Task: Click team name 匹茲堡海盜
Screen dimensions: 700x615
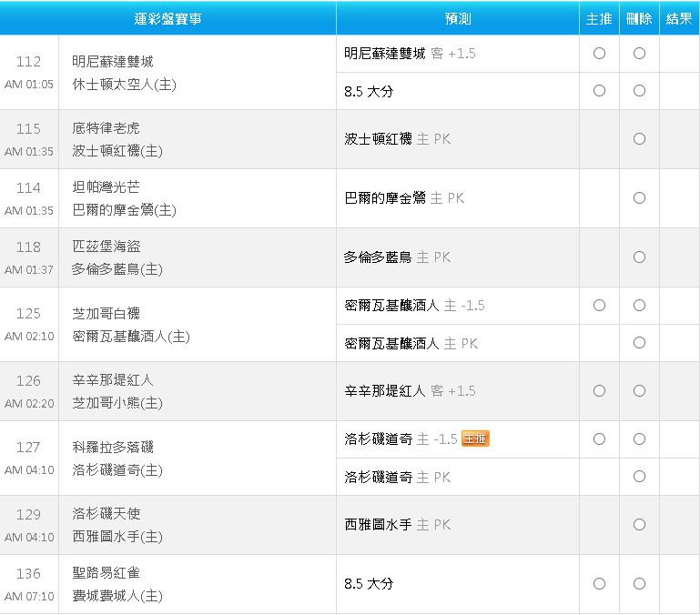Action: pos(107,247)
